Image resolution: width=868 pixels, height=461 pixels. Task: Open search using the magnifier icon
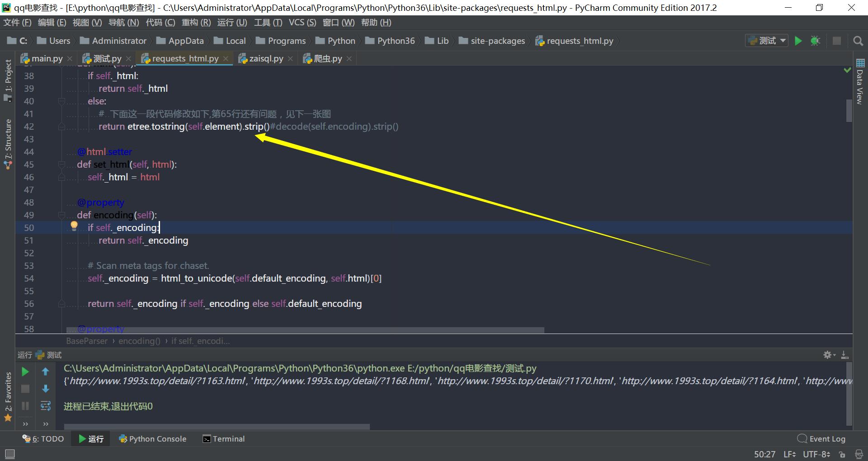tap(858, 41)
